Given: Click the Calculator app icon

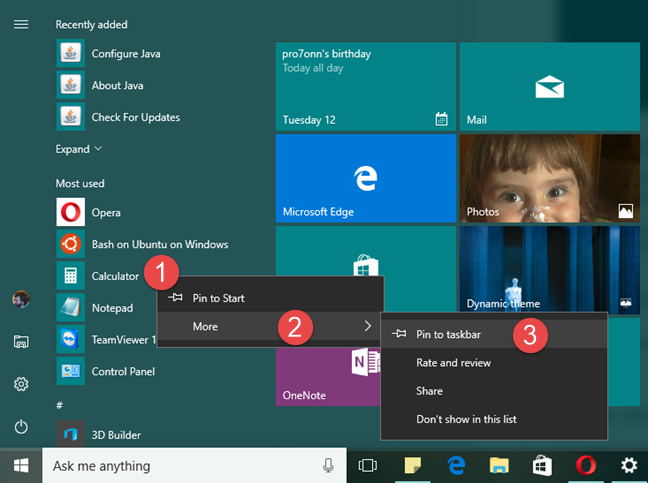Looking at the screenshot, I should pos(71,276).
